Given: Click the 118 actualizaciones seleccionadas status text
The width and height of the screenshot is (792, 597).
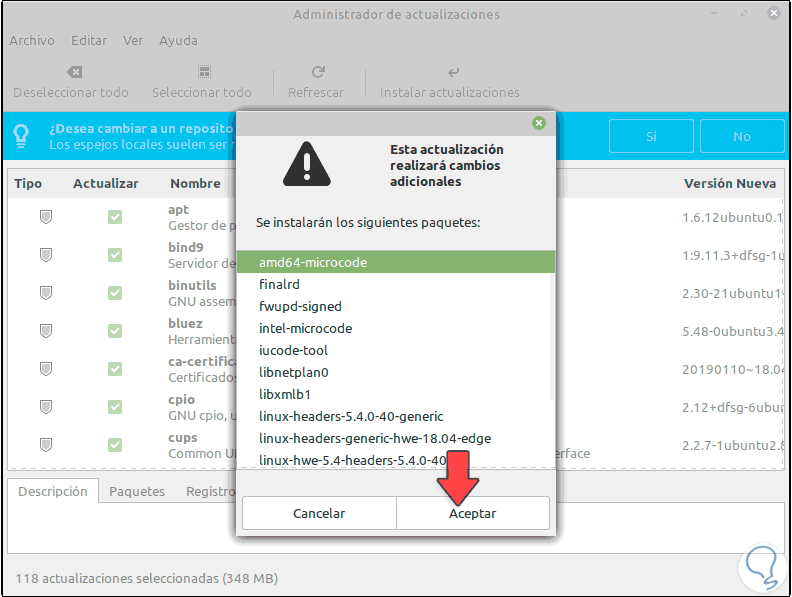Looking at the screenshot, I should point(147,578).
